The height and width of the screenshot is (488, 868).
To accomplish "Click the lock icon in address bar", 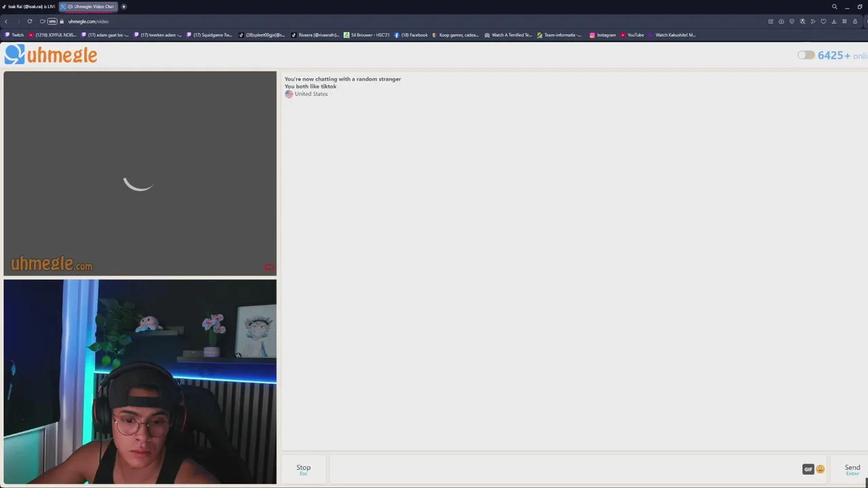I will point(62,22).
